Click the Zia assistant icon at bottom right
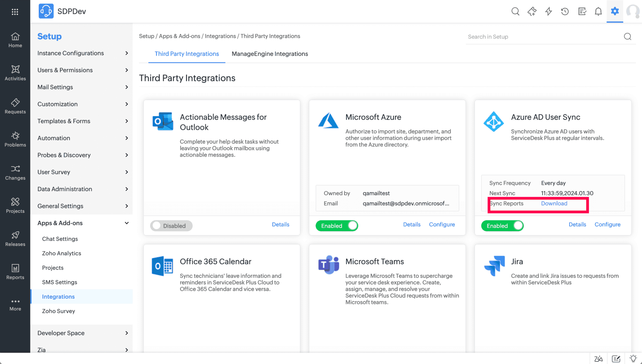Screen dimensions: 642x364 [x=599, y=358]
